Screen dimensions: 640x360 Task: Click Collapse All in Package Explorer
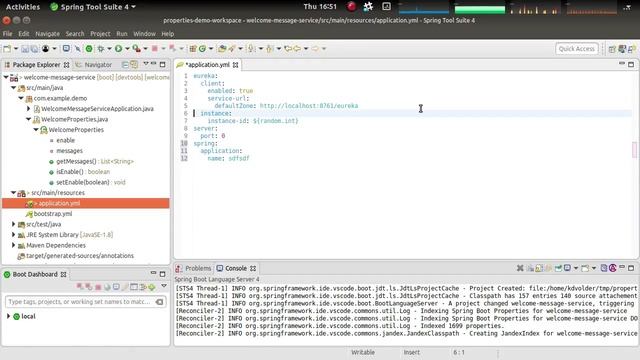[125, 64]
